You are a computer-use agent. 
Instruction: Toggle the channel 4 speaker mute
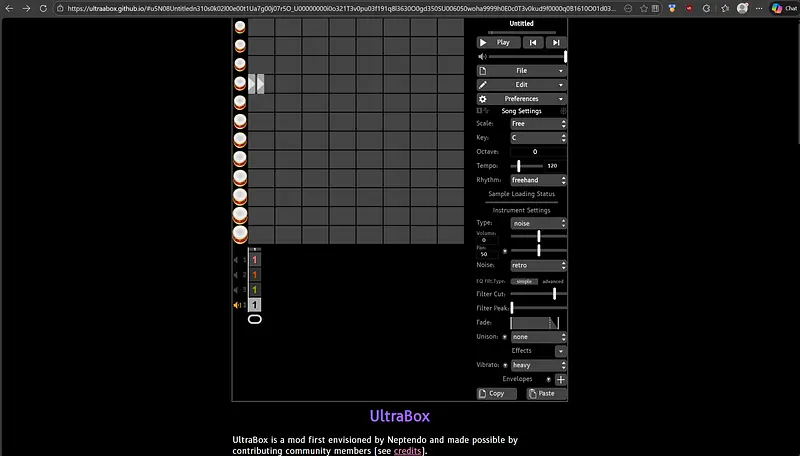click(x=237, y=305)
